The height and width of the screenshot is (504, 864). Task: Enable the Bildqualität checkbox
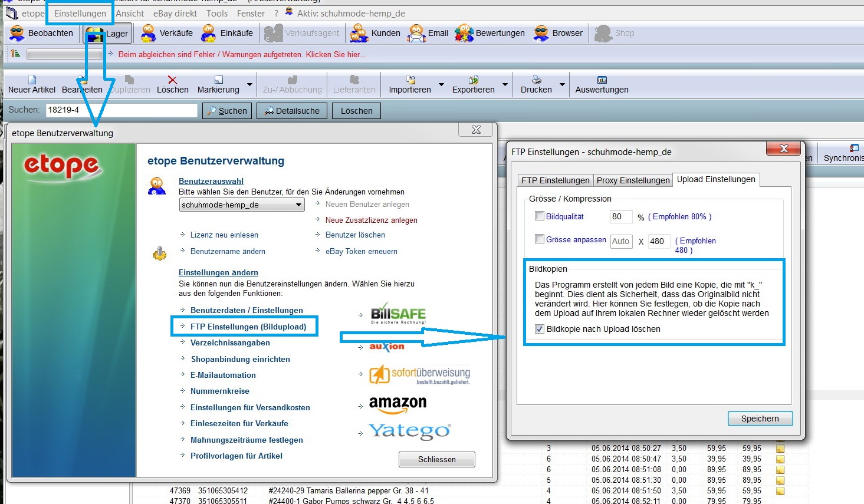(x=539, y=216)
